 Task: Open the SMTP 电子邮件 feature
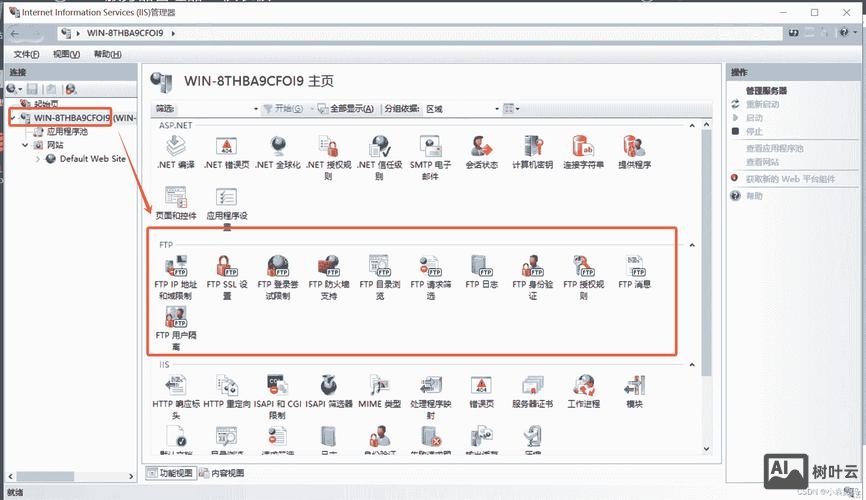pos(430,157)
